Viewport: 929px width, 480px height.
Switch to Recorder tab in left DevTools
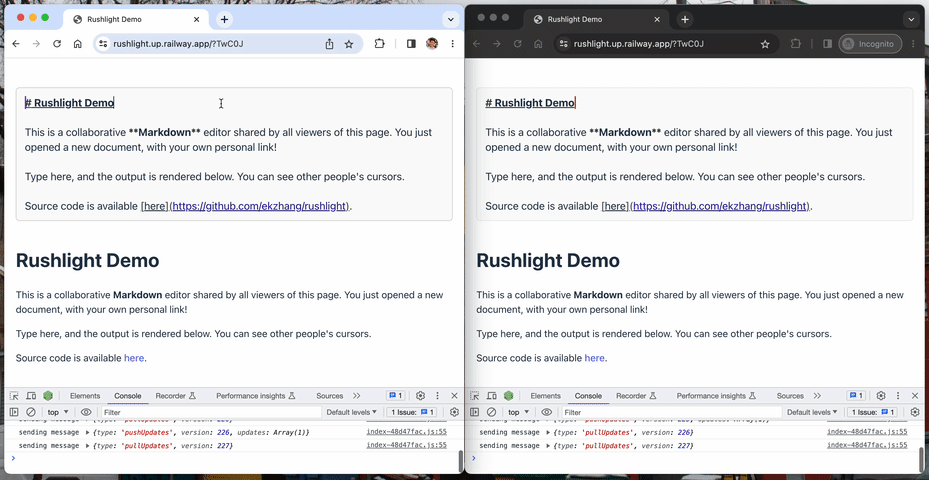(175, 396)
